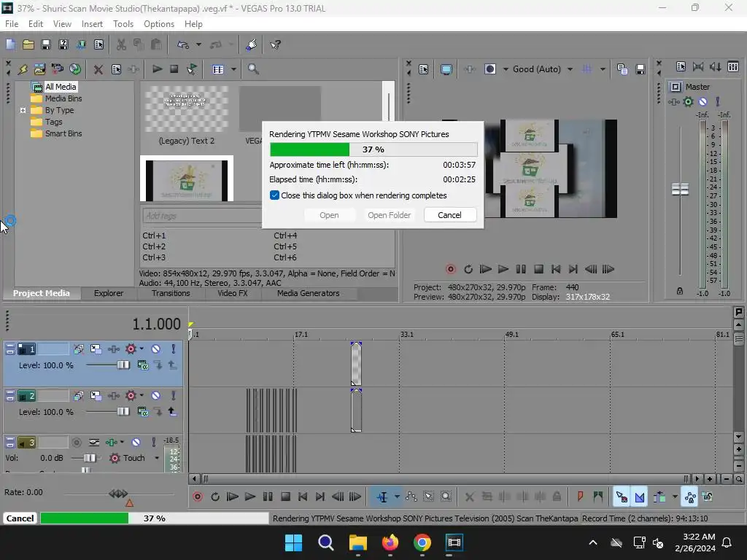Open the Undo history dropdown arrow
Screen dimensions: 747x560
pos(198,44)
